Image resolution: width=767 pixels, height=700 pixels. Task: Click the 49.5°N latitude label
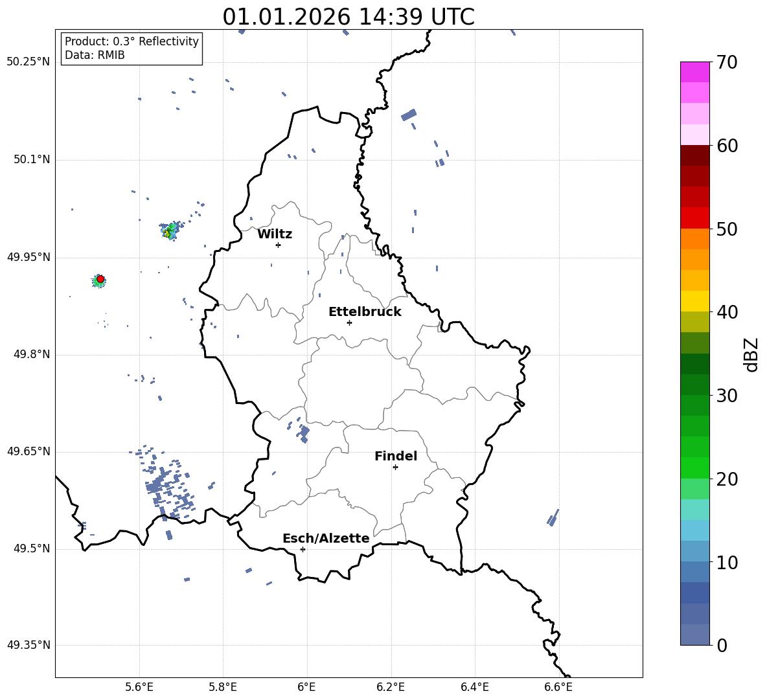click(x=31, y=548)
